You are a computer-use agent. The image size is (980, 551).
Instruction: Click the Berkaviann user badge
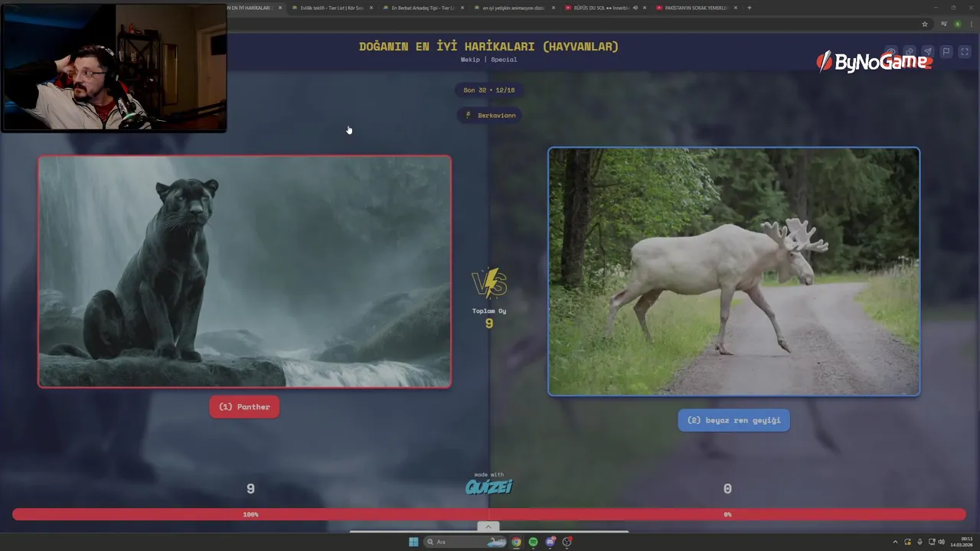(489, 116)
